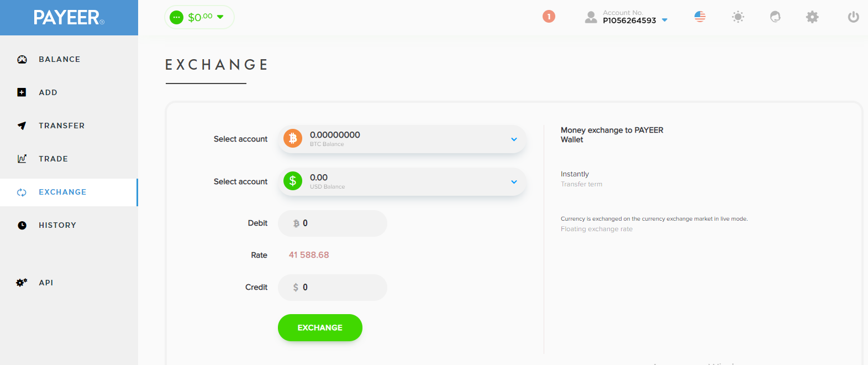Click the USD selector chevron arrow

pos(514,182)
